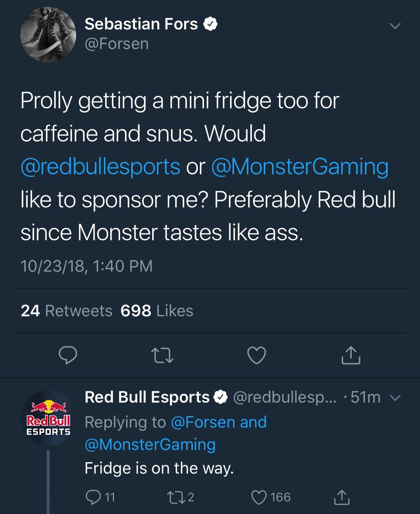
Task: Tap the @redbullesports mention in tweet
Action: pos(100,166)
